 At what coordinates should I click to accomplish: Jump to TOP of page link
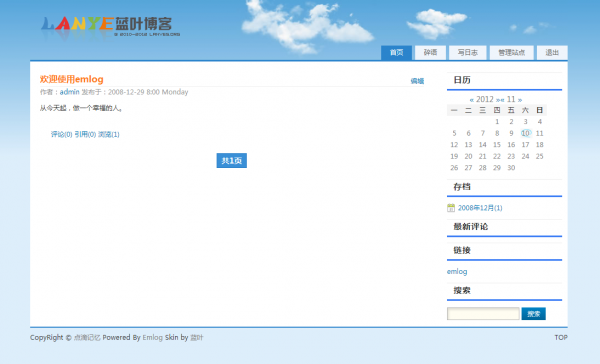(x=561, y=338)
